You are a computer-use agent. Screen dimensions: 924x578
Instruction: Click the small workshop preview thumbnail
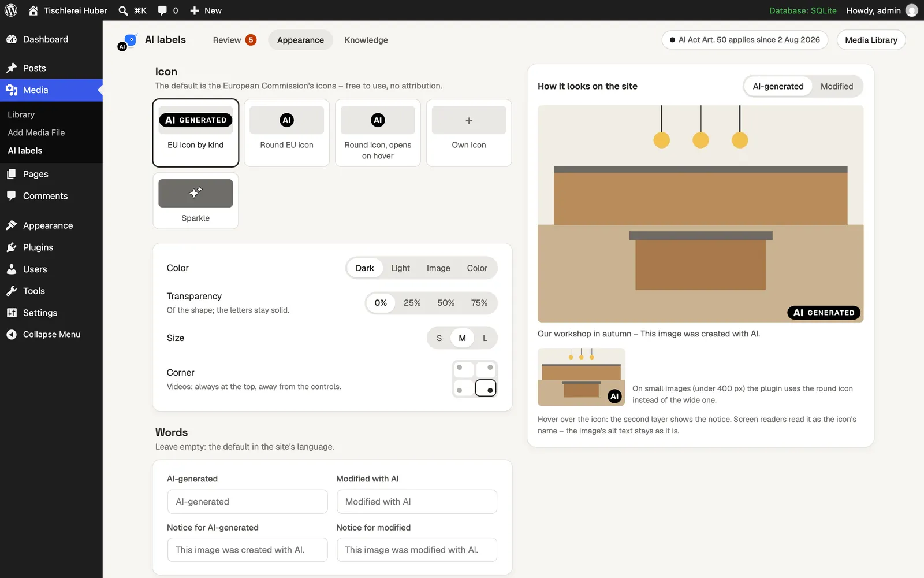(x=581, y=377)
